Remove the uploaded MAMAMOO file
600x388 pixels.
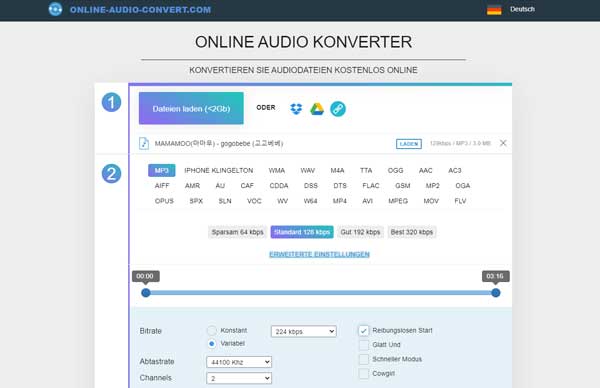[503, 143]
